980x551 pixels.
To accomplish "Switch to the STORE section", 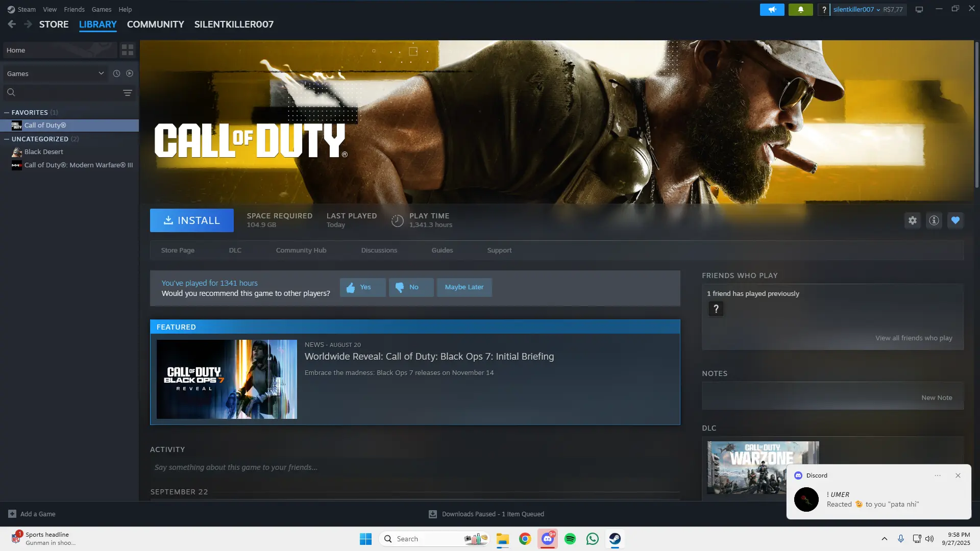I will (54, 24).
